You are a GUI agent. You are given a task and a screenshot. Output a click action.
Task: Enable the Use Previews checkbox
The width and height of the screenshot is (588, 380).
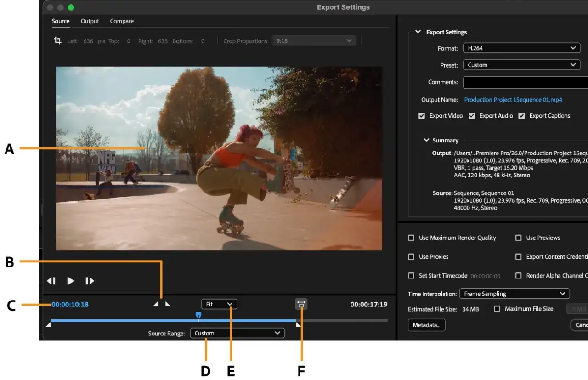[x=518, y=238]
